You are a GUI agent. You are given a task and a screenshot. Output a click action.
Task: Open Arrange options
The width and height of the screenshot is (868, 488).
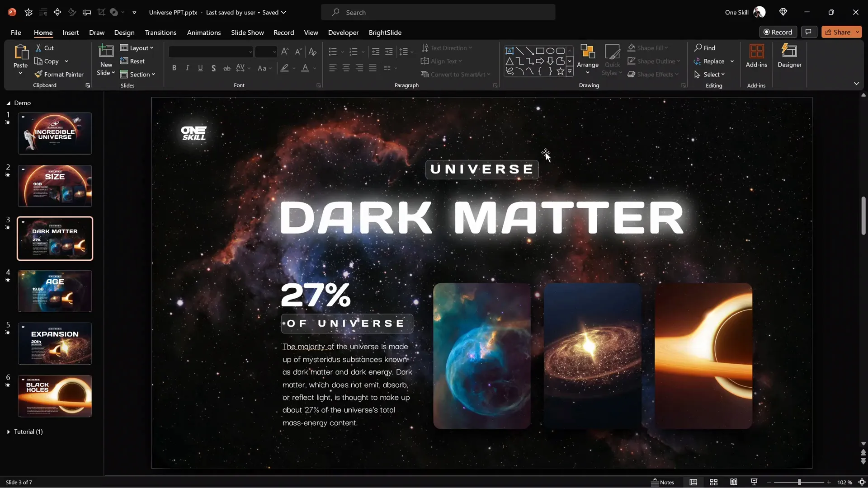point(588,60)
